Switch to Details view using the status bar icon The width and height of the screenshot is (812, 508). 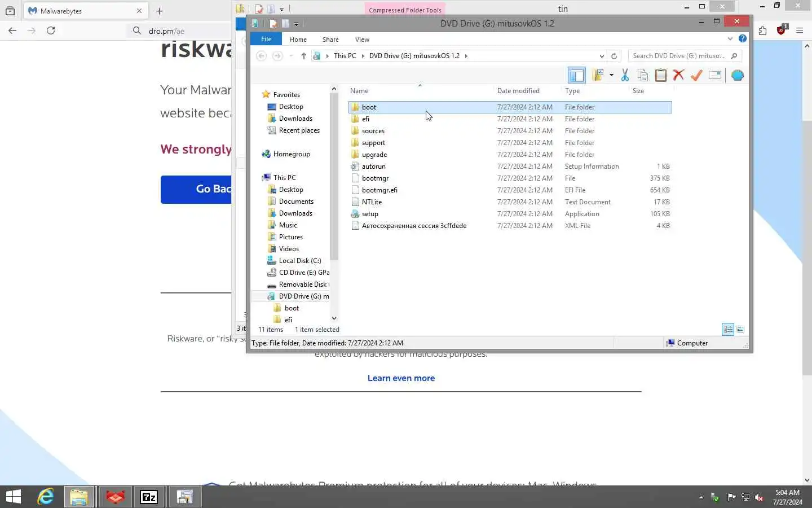[728, 330]
